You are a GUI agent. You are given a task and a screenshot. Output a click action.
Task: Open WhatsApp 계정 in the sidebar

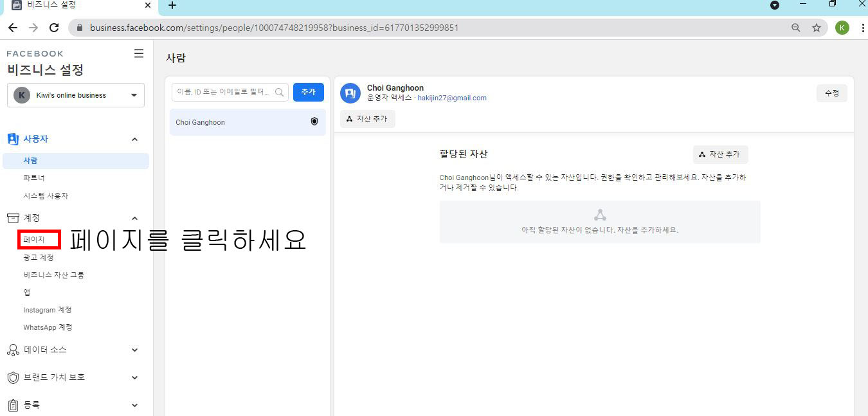[x=48, y=327]
